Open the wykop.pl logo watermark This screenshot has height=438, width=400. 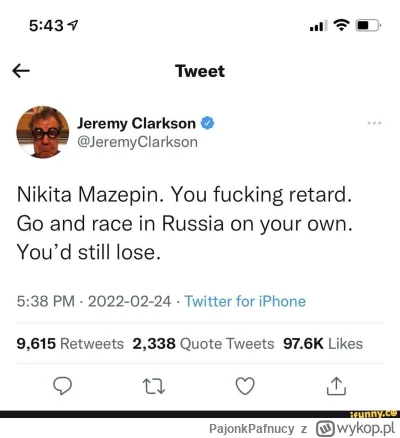click(356, 428)
